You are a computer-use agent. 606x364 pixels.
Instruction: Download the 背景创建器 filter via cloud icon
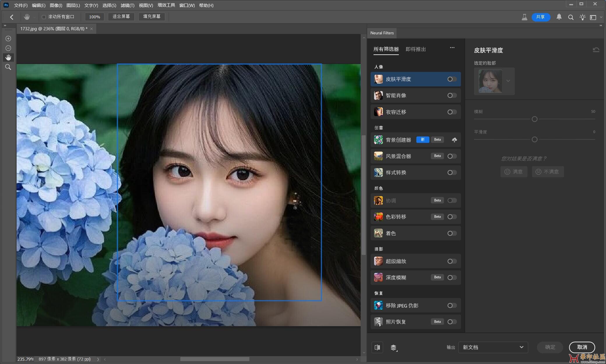click(454, 140)
